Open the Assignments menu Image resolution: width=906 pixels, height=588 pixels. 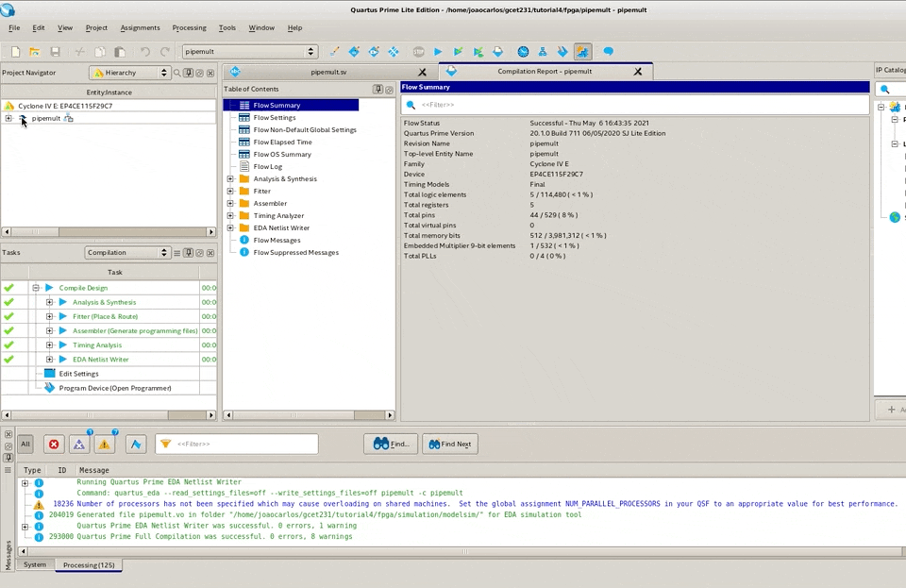coord(140,27)
